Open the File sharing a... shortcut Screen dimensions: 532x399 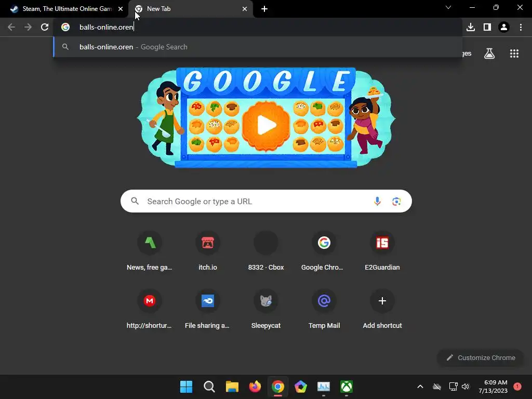(x=208, y=310)
